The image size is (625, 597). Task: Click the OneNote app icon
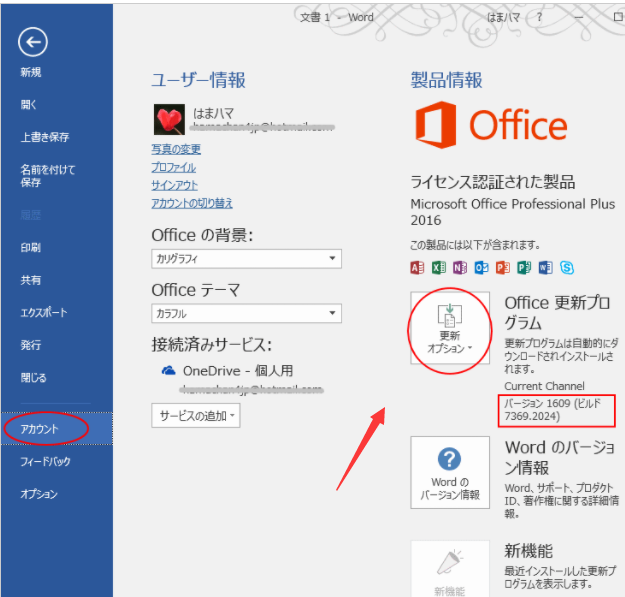click(x=460, y=267)
